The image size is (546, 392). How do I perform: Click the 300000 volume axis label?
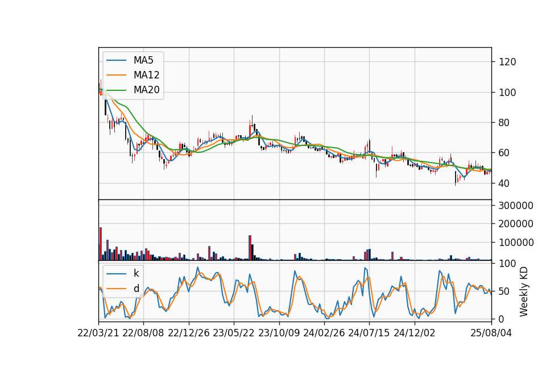pos(516,206)
